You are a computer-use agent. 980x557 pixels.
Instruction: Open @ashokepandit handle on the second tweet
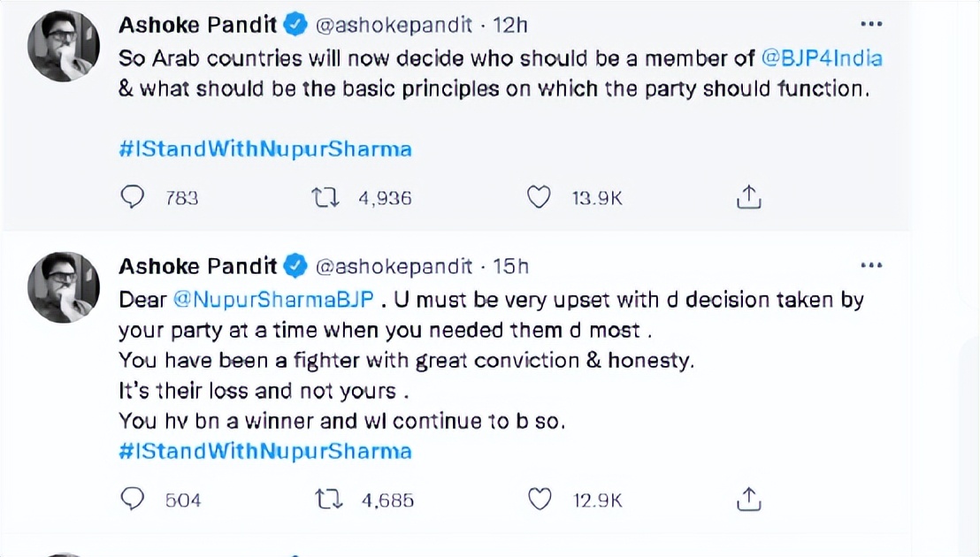(394, 265)
